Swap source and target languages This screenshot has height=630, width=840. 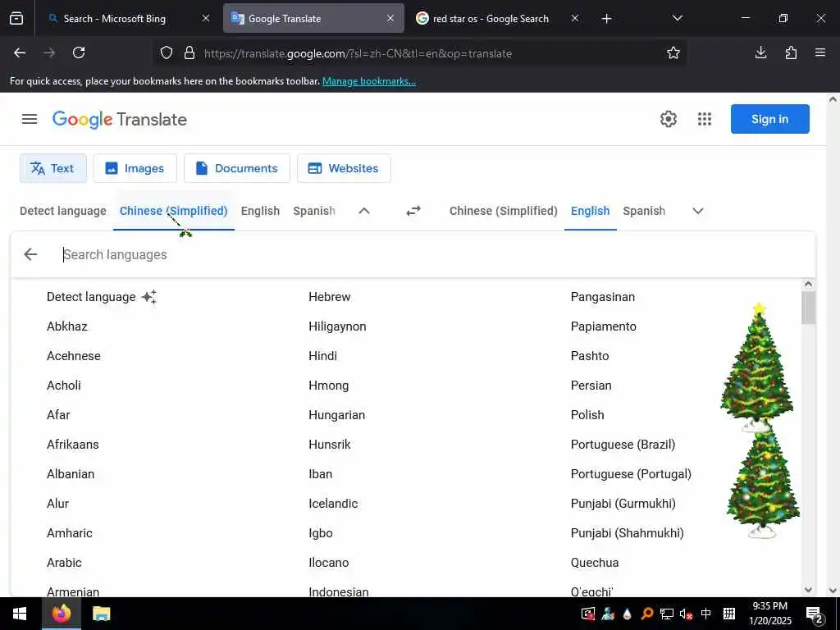pos(413,211)
